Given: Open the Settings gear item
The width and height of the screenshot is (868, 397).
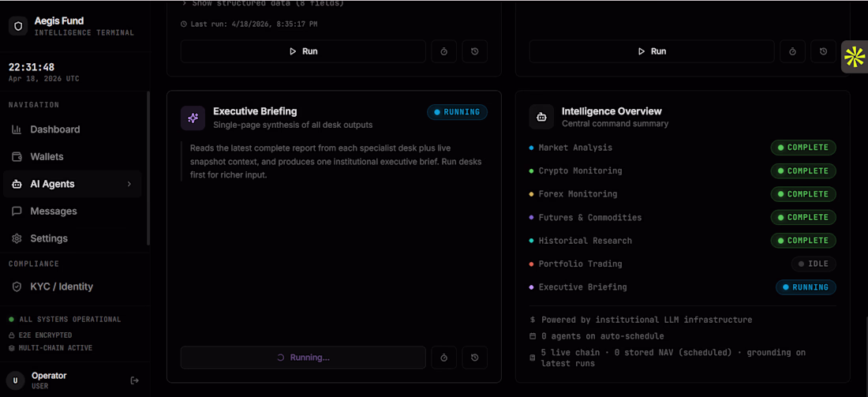Looking at the screenshot, I should [x=48, y=238].
